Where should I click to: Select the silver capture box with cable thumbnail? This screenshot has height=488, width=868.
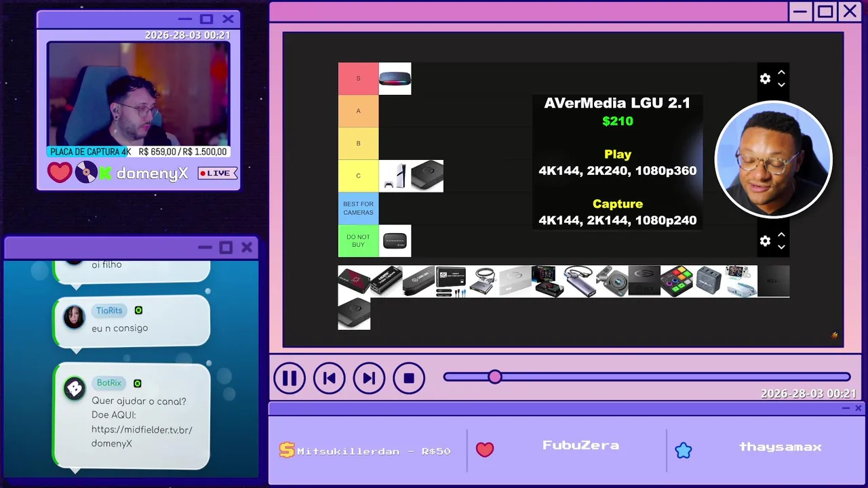click(x=483, y=281)
